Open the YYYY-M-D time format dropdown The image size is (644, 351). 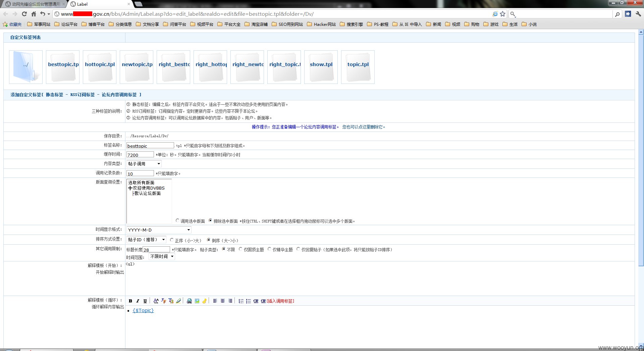point(159,230)
